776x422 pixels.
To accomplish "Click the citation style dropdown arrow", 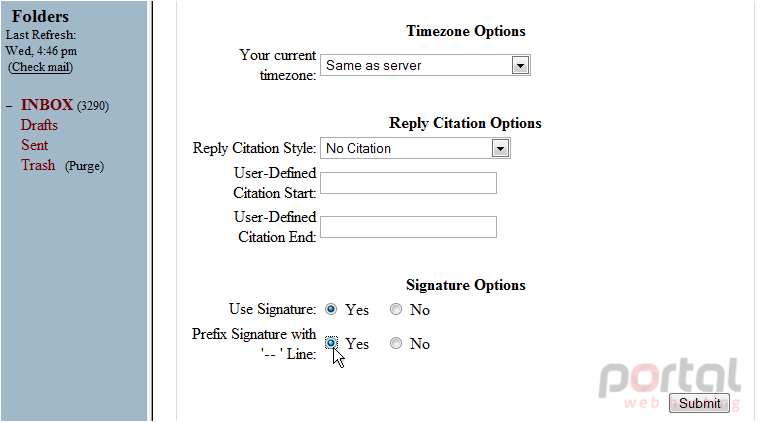I will click(x=500, y=148).
